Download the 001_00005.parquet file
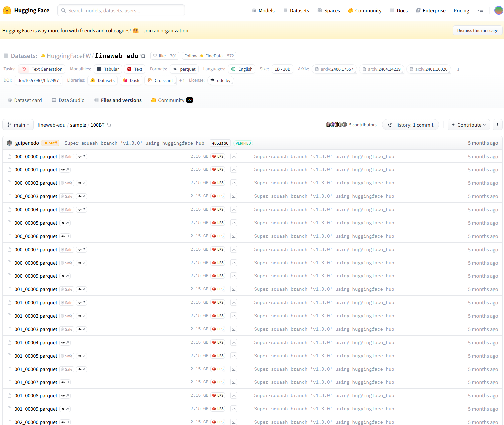Viewport: 504px width, 425px height. click(234, 356)
